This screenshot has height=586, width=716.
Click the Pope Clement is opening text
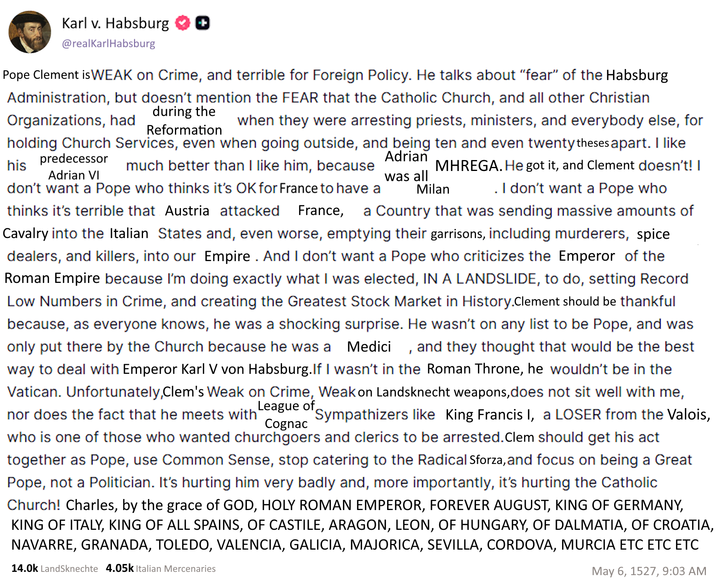click(46, 74)
